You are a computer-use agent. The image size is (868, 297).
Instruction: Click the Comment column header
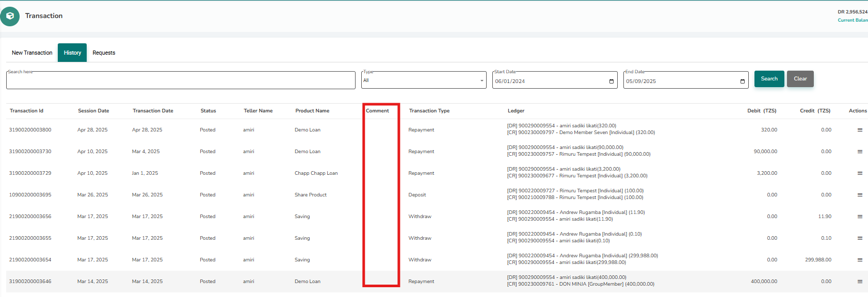pos(377,111)
